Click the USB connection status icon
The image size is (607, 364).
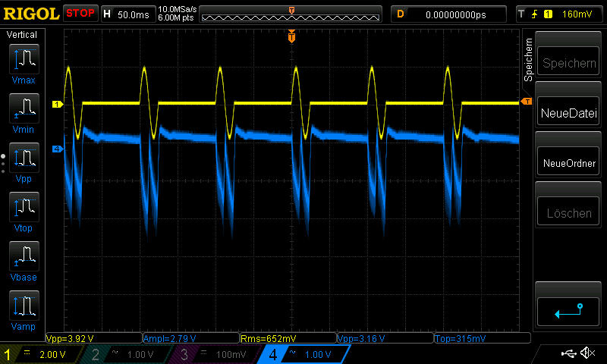pyautogui.click(x=568, y=353)
